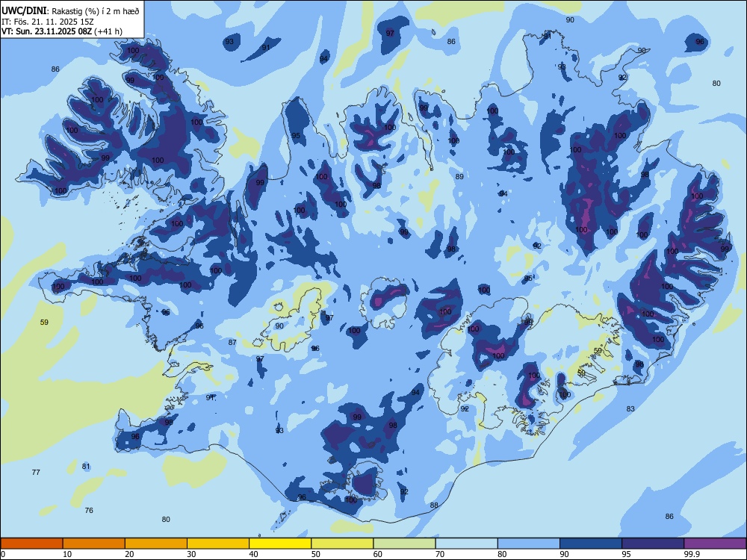Select the '89' humidity value on the map
The height and width of the screenshot is (560, 747).
coord(459,177)
